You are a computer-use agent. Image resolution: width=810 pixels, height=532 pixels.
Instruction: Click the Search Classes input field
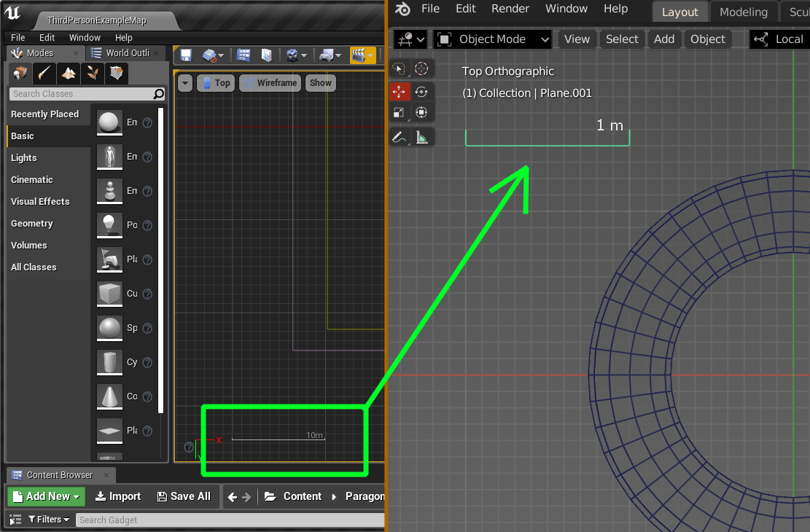[87, 94]
